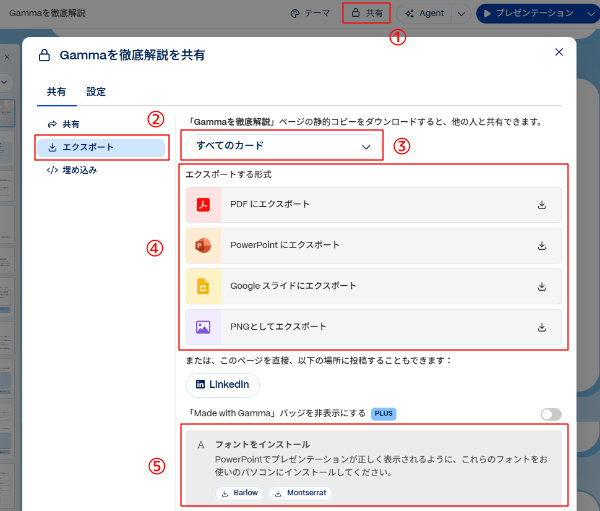Screen dimensions: 600x511
Task: Click the lock icon beside the dialog title
Action: (44, 55)
